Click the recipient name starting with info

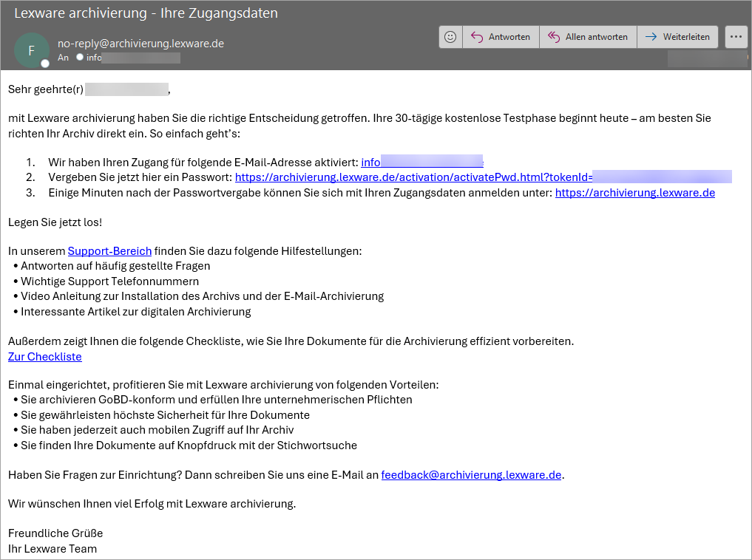pos(133,58)
